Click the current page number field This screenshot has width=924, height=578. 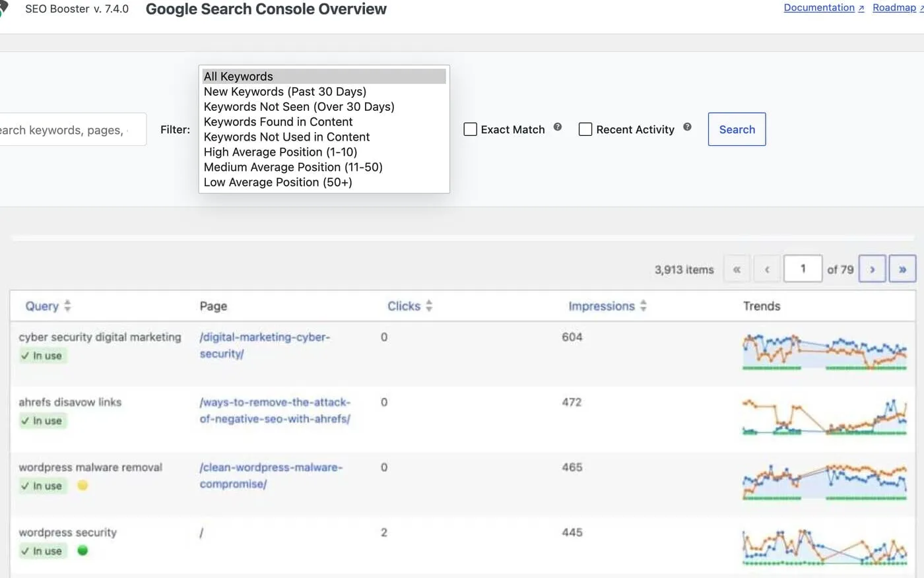[803, 269]
